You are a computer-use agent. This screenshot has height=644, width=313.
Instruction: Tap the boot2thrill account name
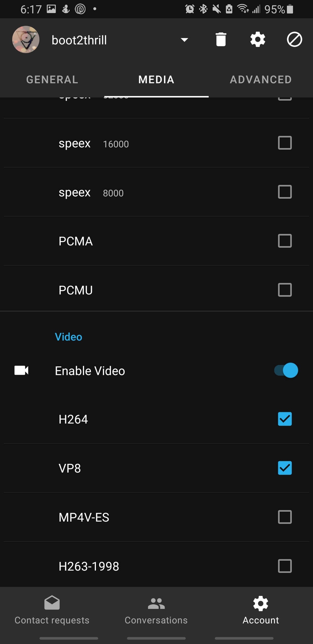coord(79,40)
